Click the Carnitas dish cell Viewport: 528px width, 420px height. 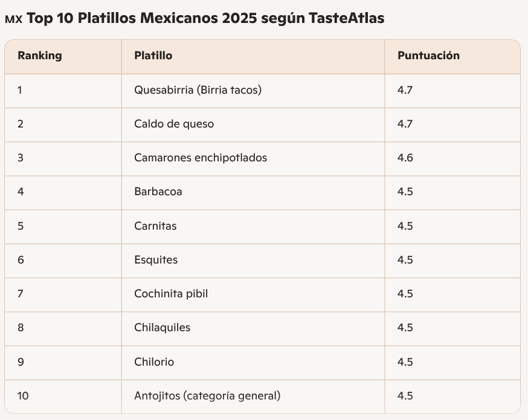[155, 226]
